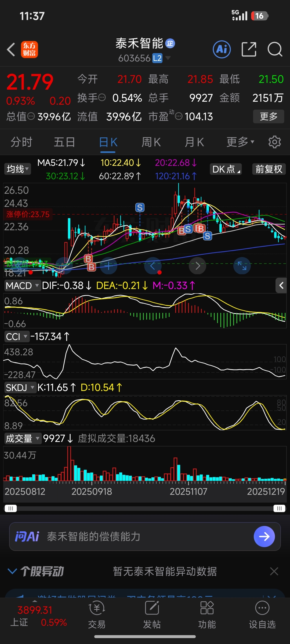Switch to 五日 tab

tap(64, 142)
